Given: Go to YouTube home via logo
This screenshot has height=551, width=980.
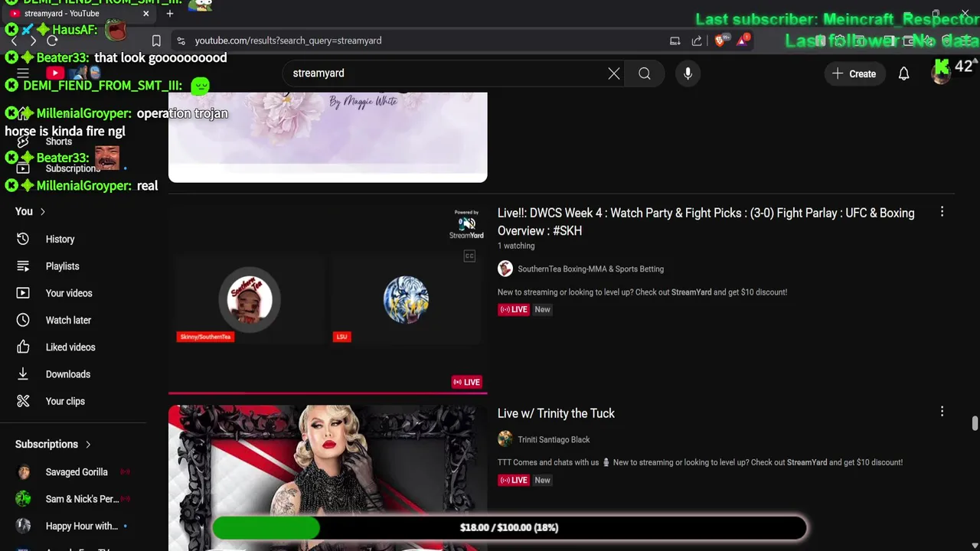Looking at the screenshot, I should point(55,73).
